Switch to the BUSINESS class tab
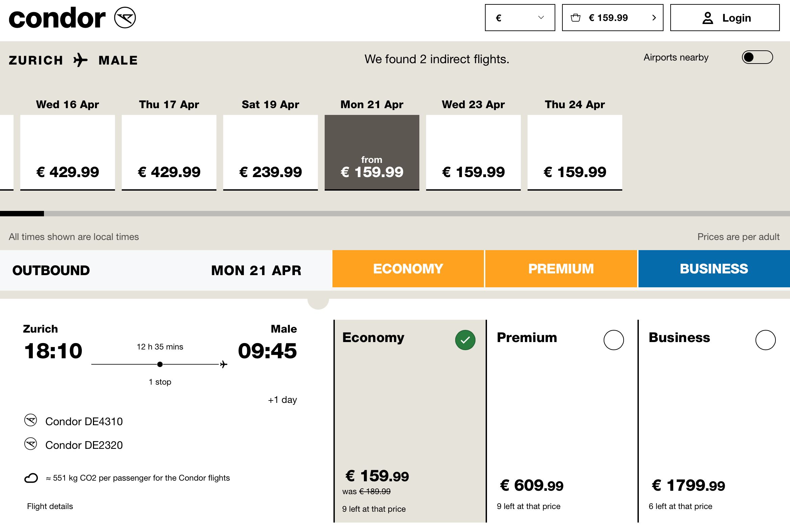The image size is (790, 532). (x=714, y=269)
